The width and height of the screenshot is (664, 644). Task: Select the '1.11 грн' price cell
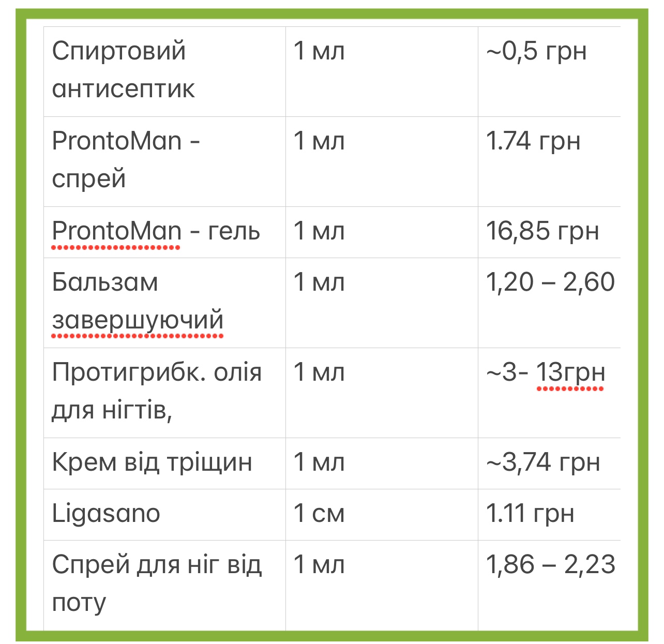(549, 515)
